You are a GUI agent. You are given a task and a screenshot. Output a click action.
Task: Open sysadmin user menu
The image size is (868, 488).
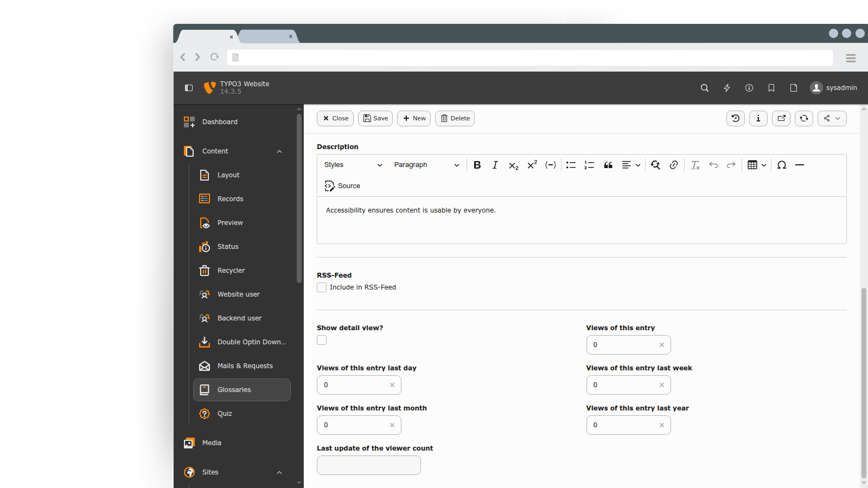click(834, 88)
